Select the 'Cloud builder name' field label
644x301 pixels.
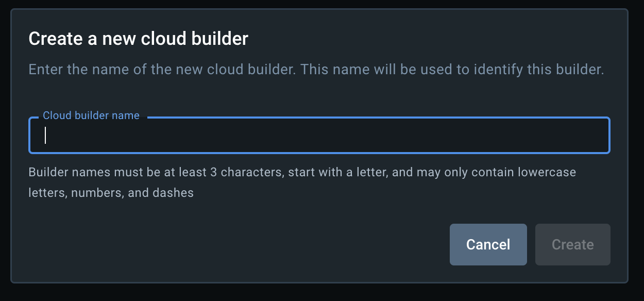tap(91, 115)
